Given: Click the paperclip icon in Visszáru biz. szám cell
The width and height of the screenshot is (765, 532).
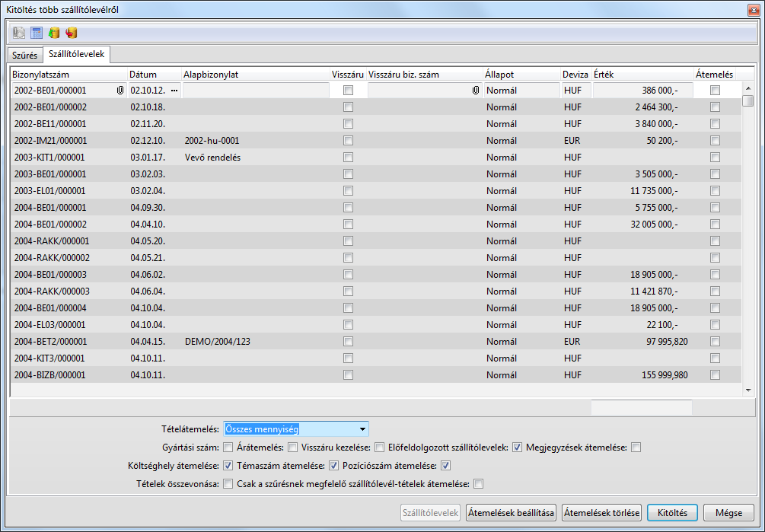Looking at the screenshot, I should (476, 91).
